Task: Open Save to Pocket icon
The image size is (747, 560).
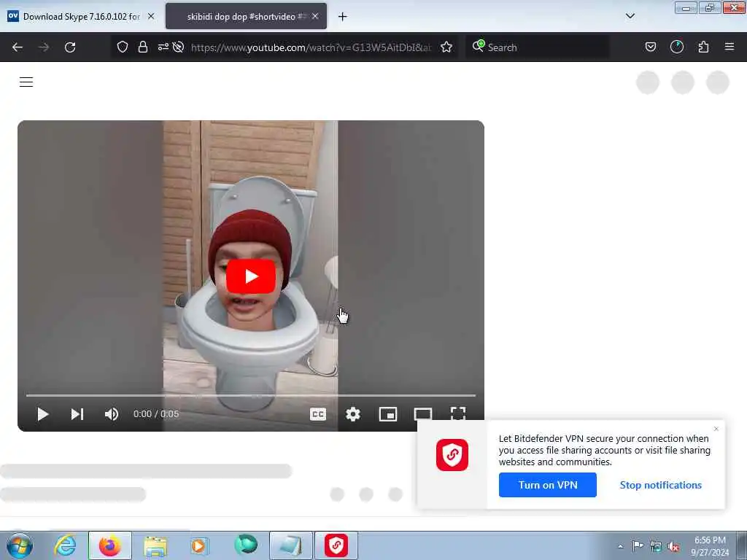Action: 650,47
